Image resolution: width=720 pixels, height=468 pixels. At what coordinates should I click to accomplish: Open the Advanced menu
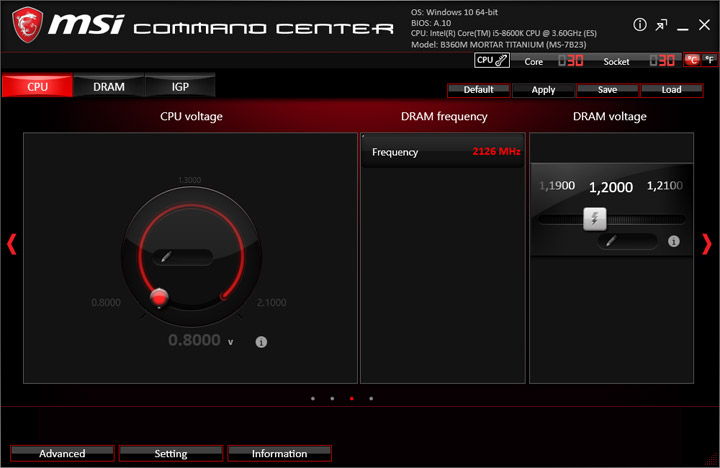coord(62,453)
